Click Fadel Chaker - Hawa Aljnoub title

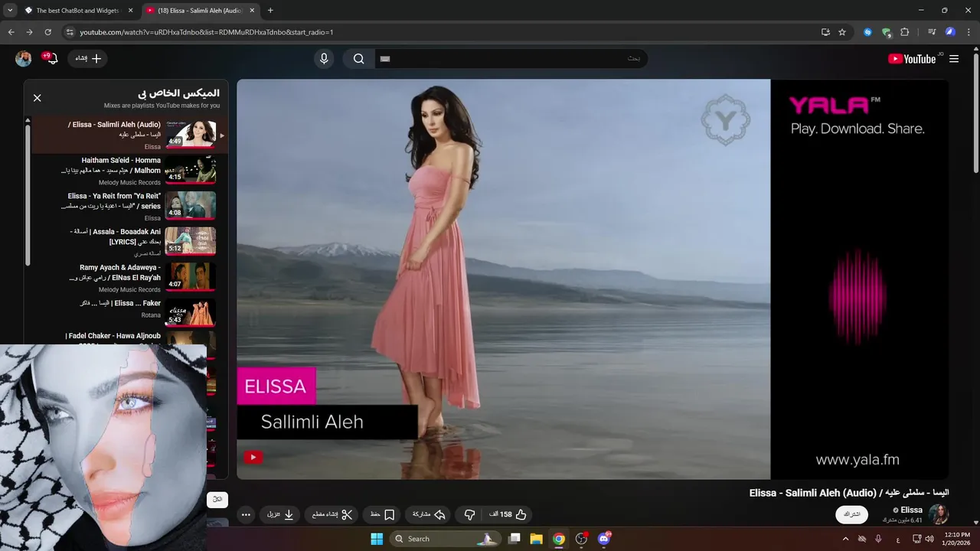tap(113, 336)
